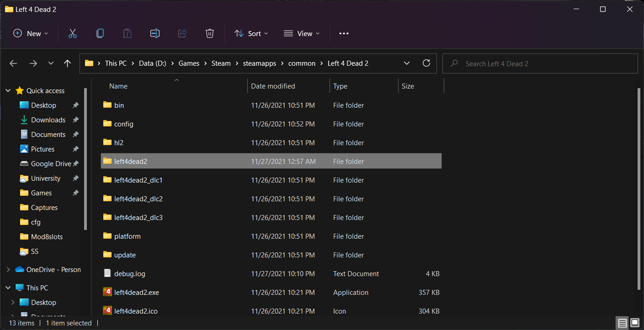Viewport: 644px width, 330px height.
Task: Click the Share icon in the toolbar
Action: tap(182, 33)
